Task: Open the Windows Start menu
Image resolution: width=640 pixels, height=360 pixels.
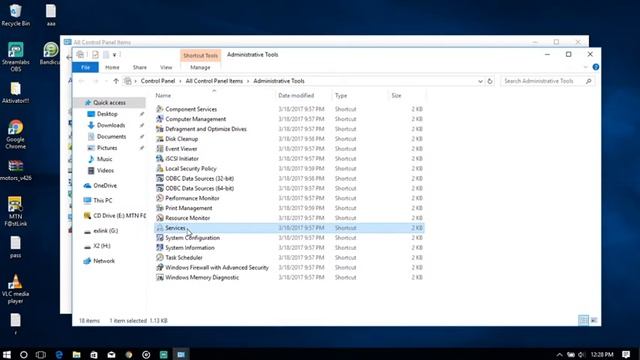Action: [7, 354]
